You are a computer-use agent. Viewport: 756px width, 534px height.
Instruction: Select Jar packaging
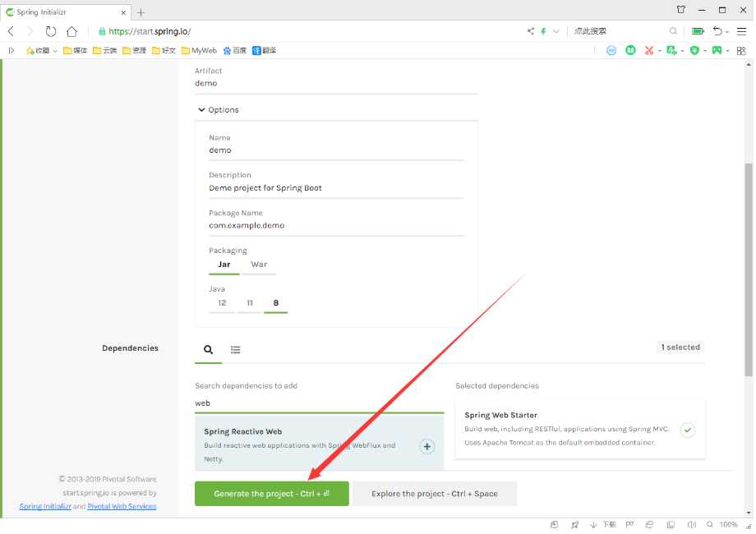[x=224, y=265]
